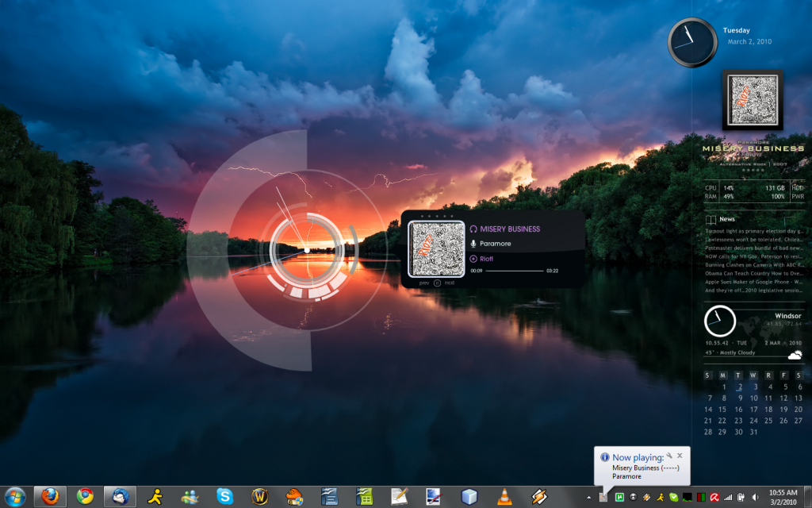This screenshot has width=812, height=508.
Task: Open the 'Turnout light as primary election day' headline
Action: coord(755,231)
